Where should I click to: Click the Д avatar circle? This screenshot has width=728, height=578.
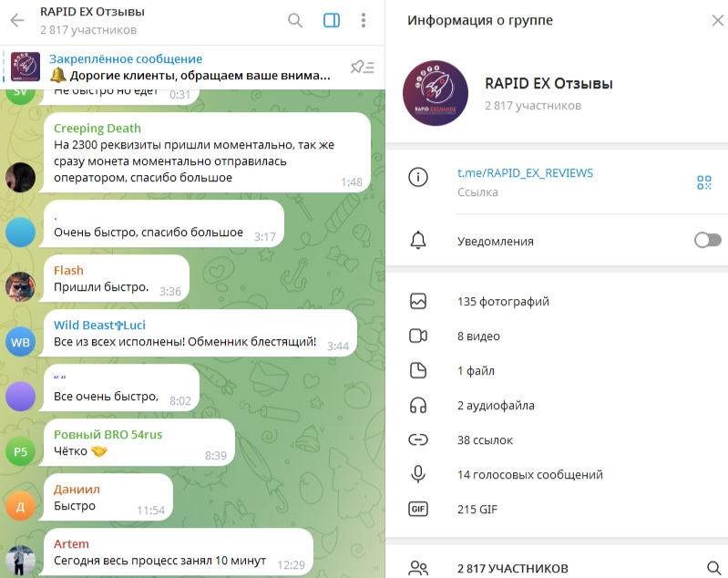(20, 506)
